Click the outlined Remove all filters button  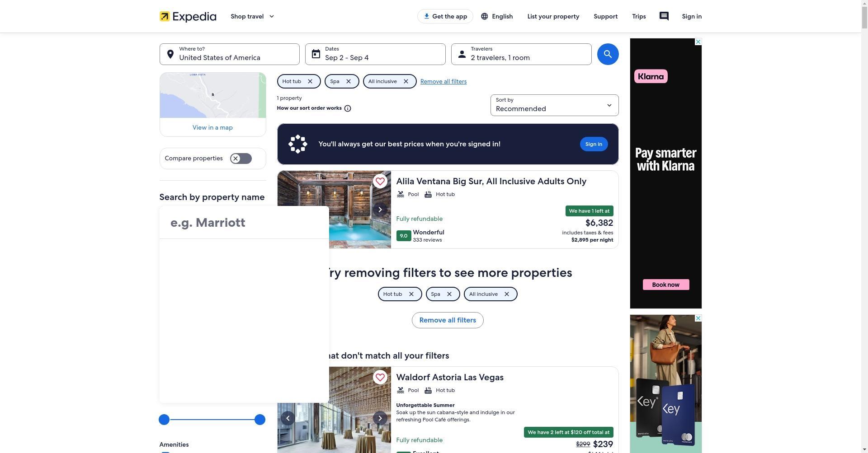pos(448,320)
